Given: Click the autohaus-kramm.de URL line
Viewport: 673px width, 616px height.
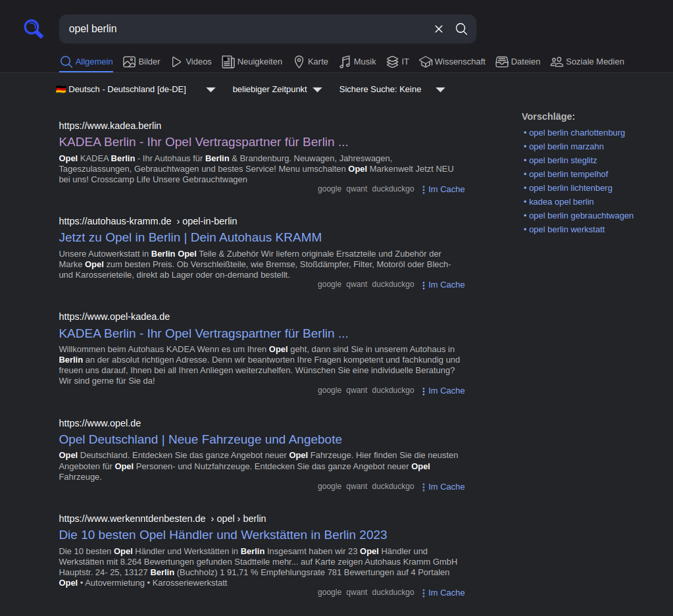Looking at the screenshot, I should coord(147,221).
